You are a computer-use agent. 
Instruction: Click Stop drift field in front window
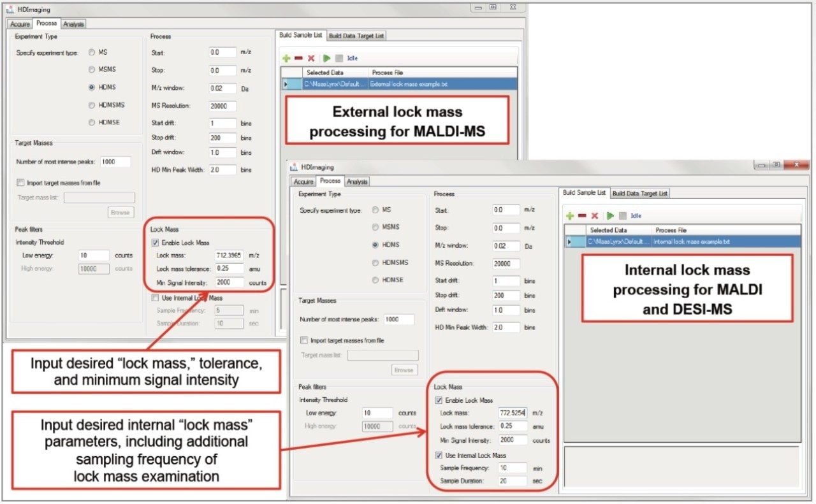(x=506, y=296)
